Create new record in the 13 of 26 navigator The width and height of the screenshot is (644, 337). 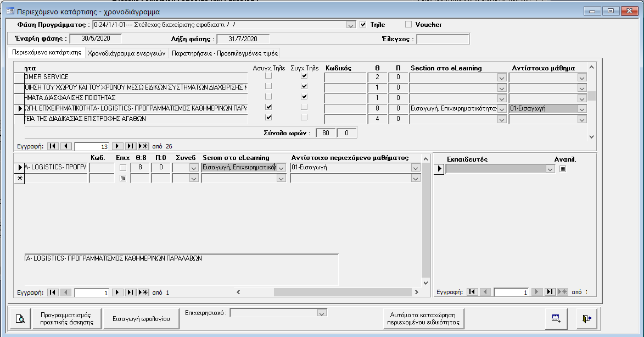tap(143, 146)
